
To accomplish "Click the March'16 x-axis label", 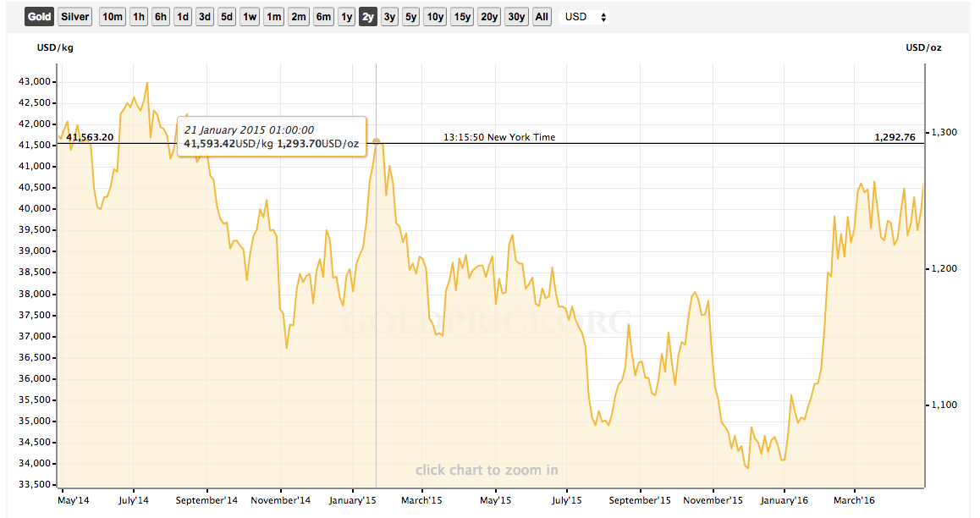I will pos(855,500).
